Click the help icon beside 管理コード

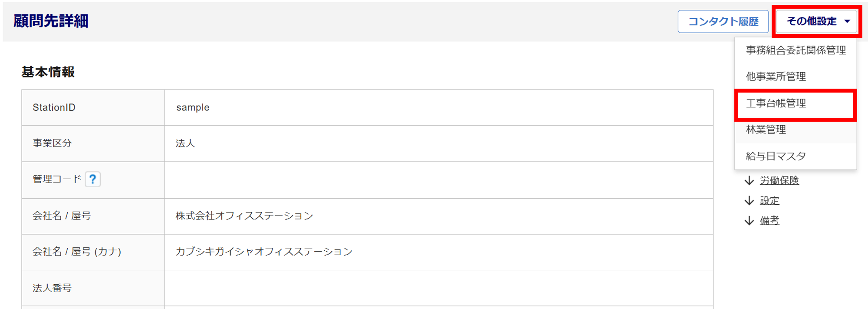tap(92, 179)
